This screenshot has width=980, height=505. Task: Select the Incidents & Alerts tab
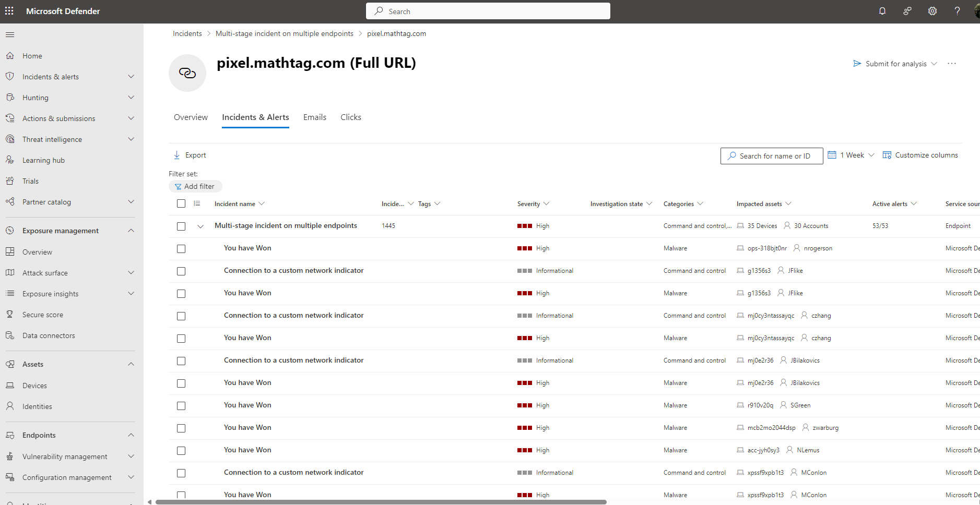[255, 117]
